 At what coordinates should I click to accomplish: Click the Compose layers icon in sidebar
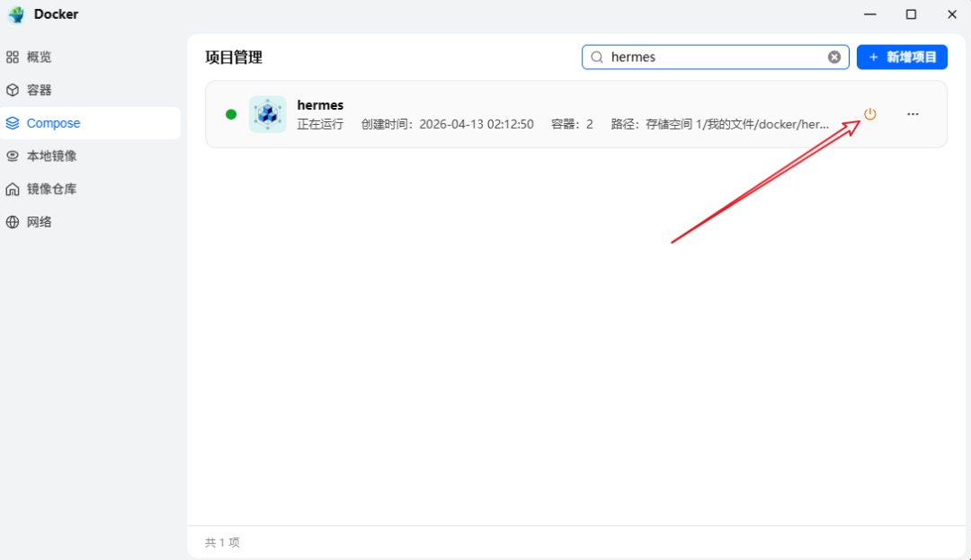pyautogui.click(x=13, y=123)
